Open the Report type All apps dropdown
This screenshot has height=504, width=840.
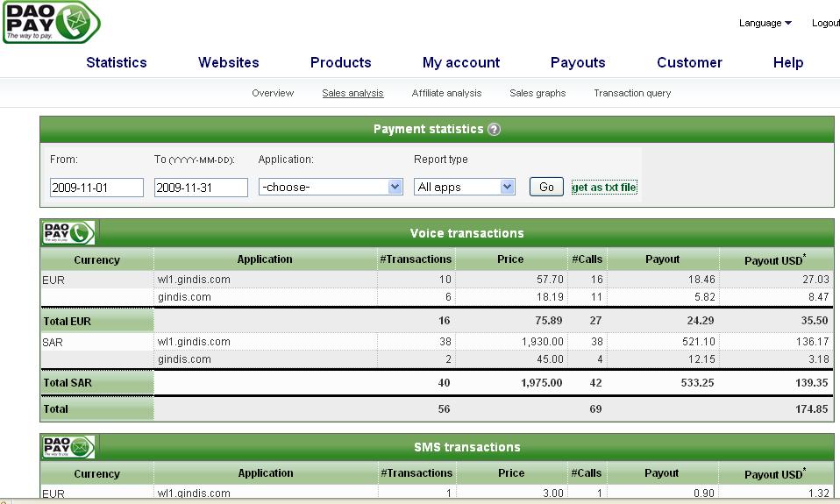coord(465,187)
